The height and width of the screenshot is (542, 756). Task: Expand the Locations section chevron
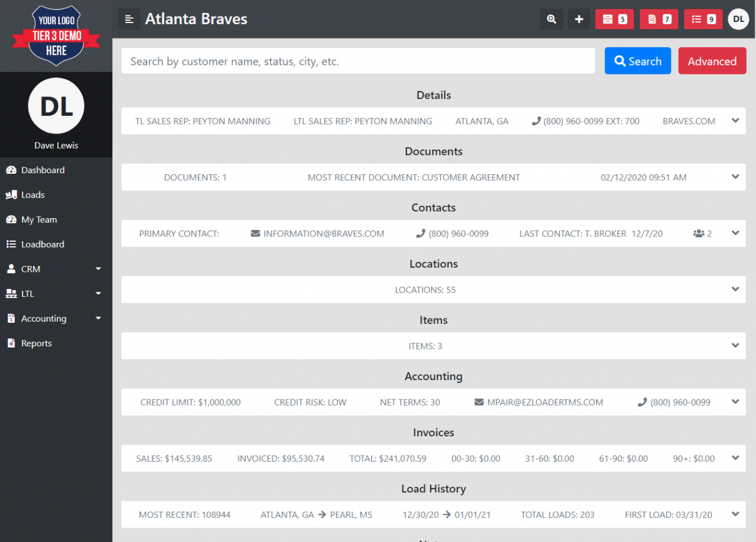[x=735, y=289]
